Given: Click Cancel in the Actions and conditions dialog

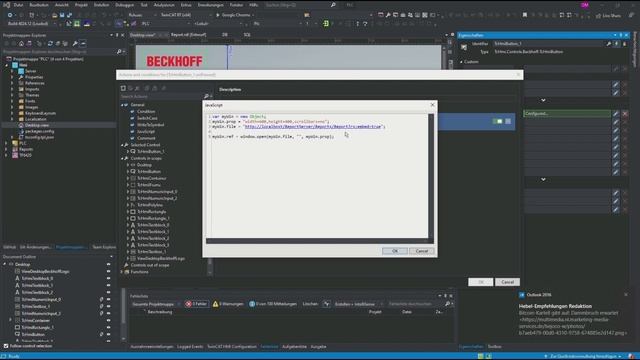Looking at the screenshot, I should tap(507, 282).
